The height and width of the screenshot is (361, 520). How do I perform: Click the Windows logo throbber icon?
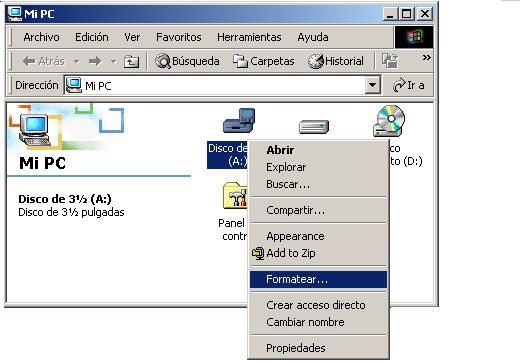414,37
